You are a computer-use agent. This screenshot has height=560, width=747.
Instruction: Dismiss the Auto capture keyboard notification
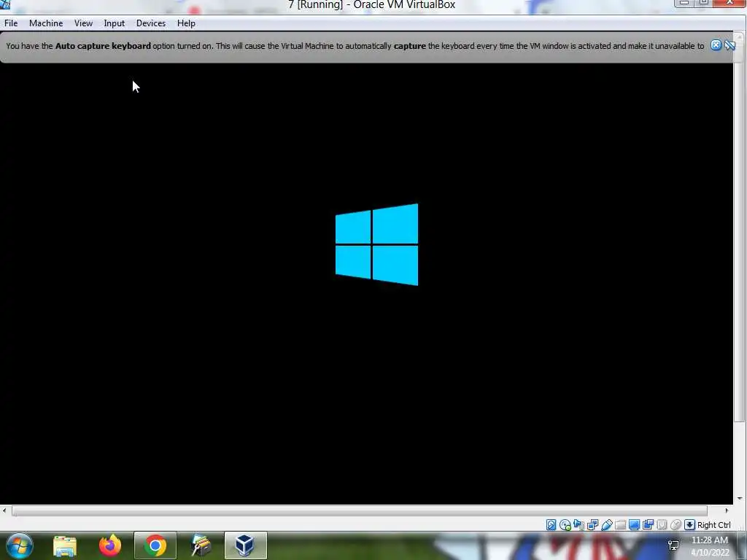716,45
